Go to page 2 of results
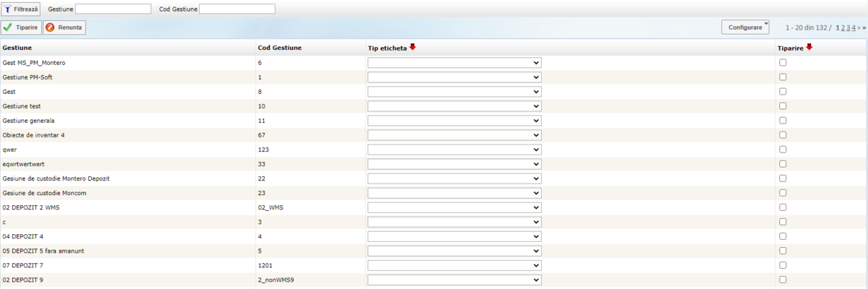 [843, 27]
